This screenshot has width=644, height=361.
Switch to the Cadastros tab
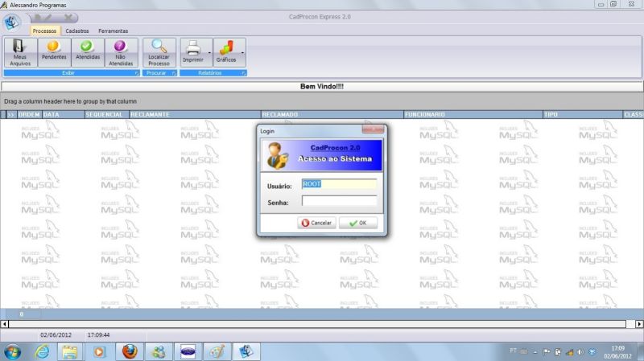coord(77,31)
